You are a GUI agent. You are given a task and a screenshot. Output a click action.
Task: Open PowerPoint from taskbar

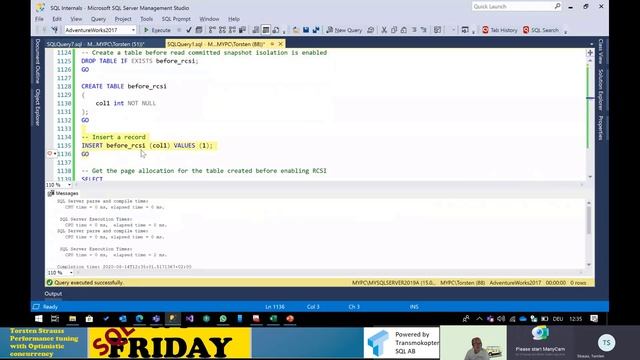[290, 319]
